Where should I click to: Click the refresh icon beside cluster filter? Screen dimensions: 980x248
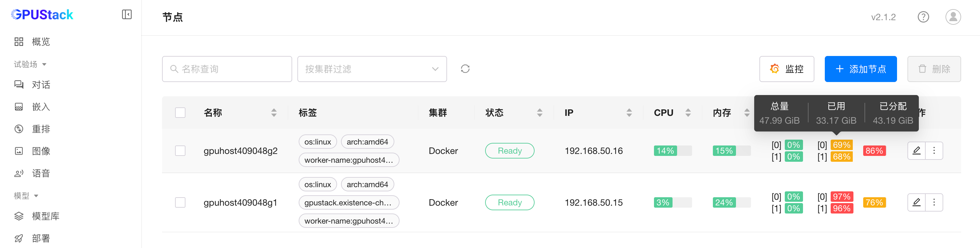[465, 69]
